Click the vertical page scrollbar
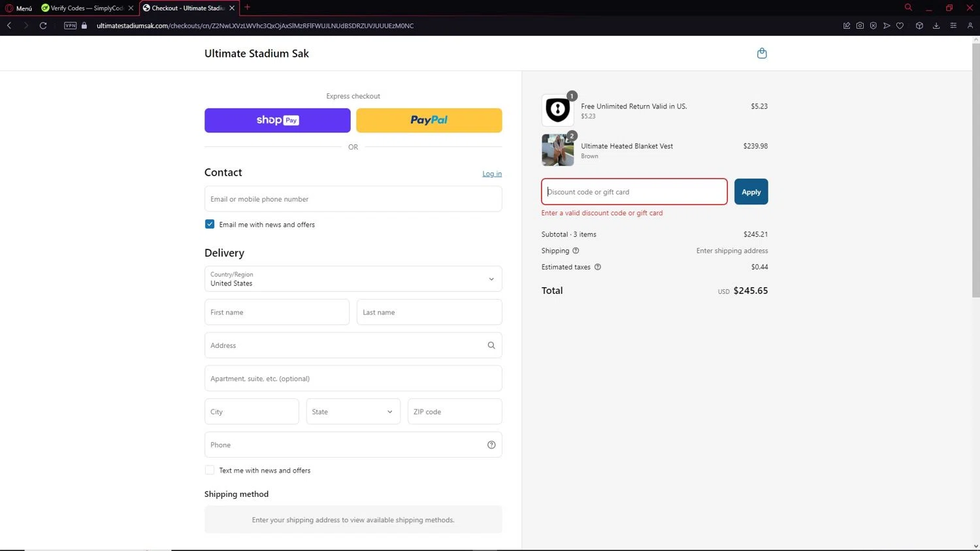 (976, 170)
